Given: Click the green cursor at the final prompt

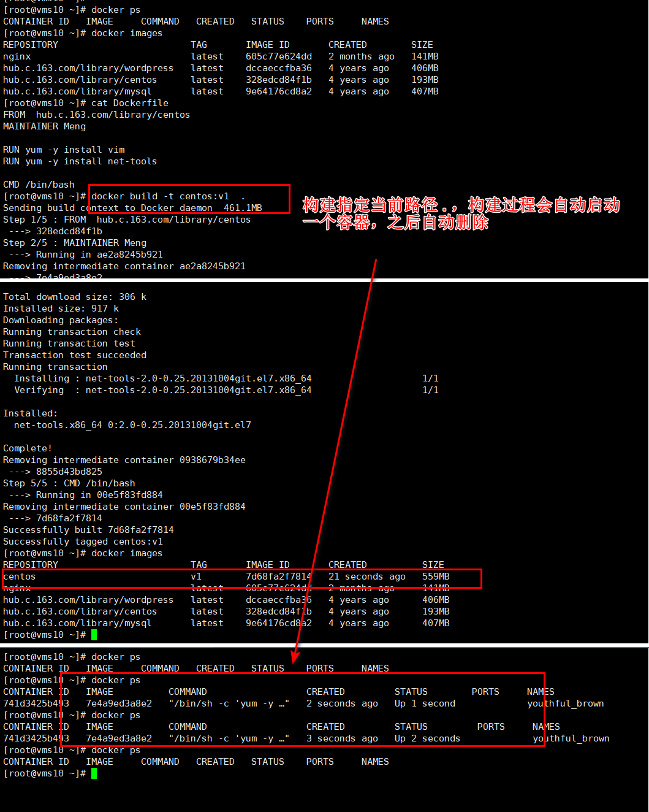Looking at the screenshot, I should [94, 773].
